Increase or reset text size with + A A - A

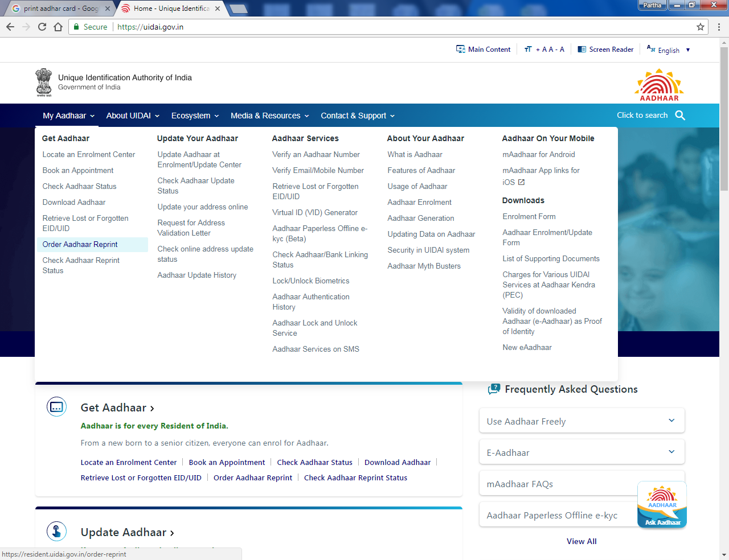pos(550,50)
